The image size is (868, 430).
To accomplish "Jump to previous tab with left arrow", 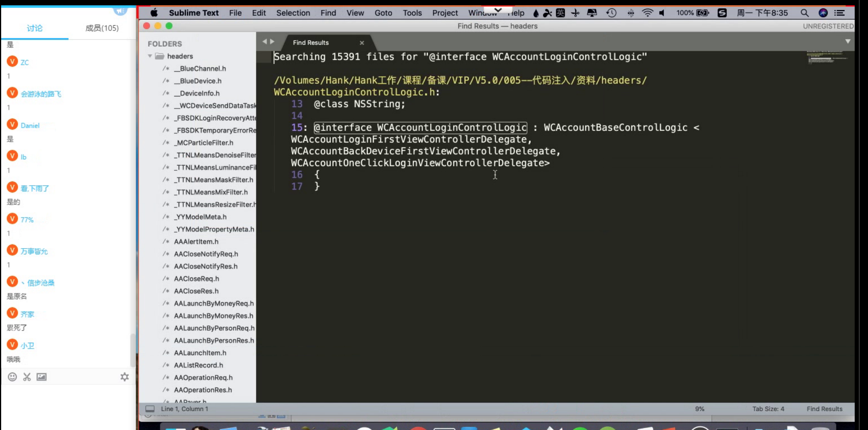I will pos(264,42).
